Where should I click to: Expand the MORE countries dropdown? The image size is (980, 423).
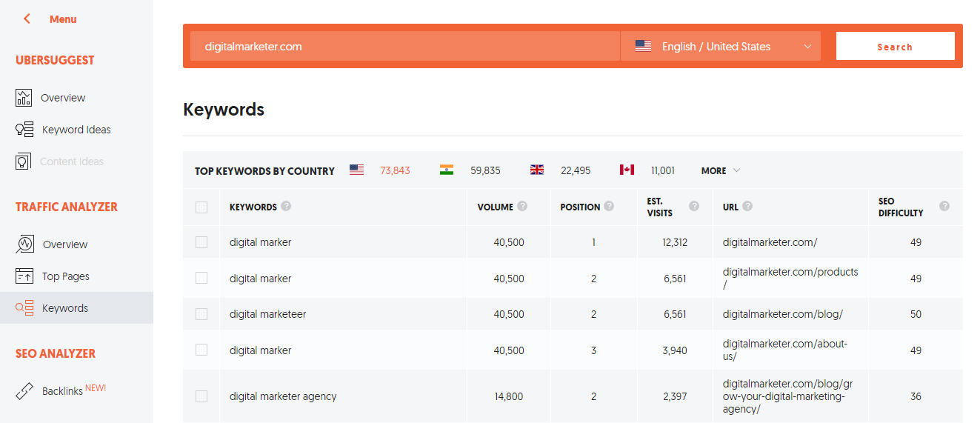[x=721, y=170]
